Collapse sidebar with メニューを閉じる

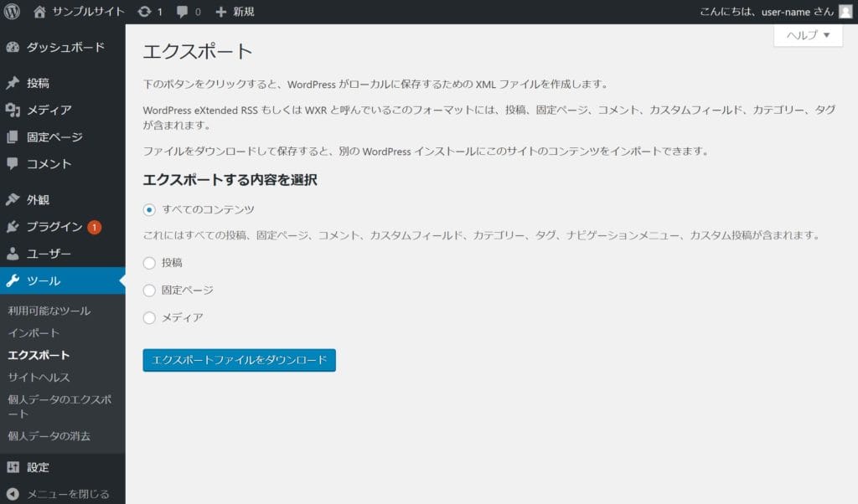(59, 494)
